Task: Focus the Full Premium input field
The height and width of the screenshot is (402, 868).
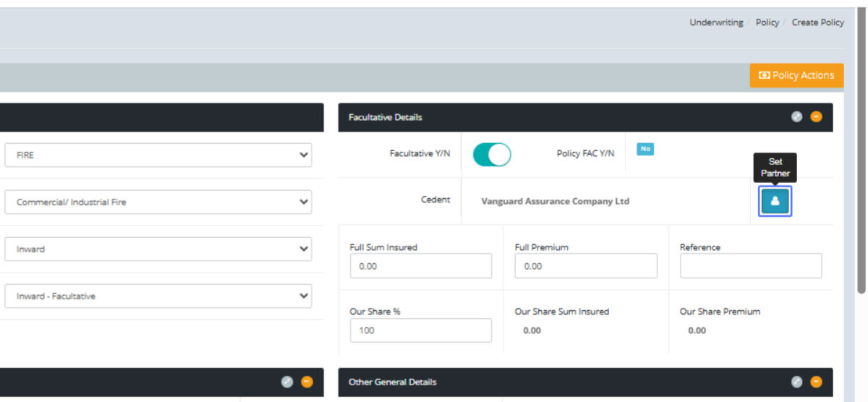Action: point(585,266)
